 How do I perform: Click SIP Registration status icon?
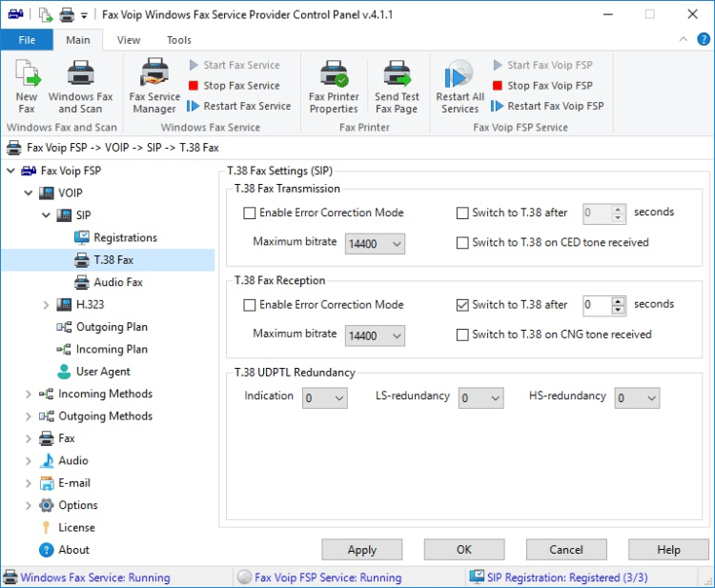tap(477, 577)
